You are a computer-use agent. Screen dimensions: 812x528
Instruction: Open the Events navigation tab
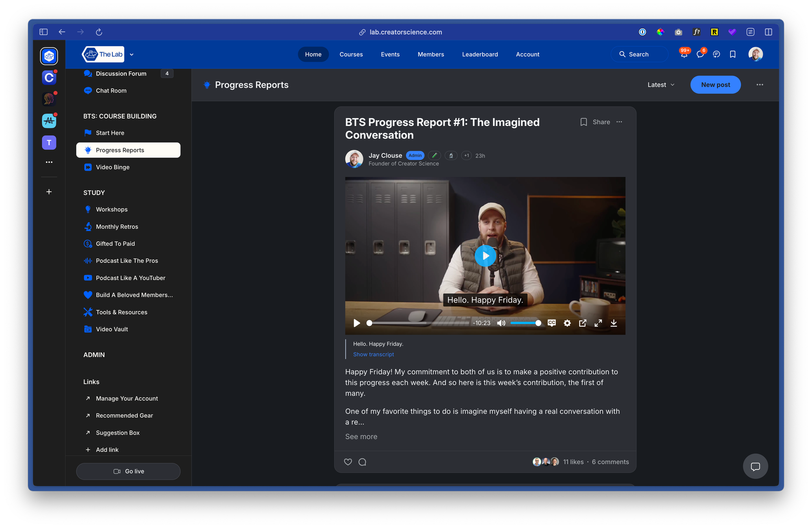click(x=390, y=54)
